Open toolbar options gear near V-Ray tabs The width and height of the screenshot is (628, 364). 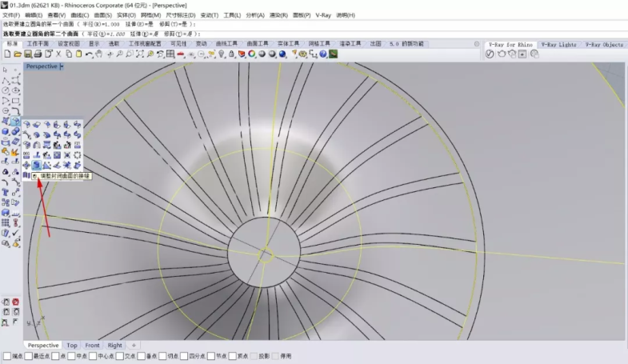(477, 44)
